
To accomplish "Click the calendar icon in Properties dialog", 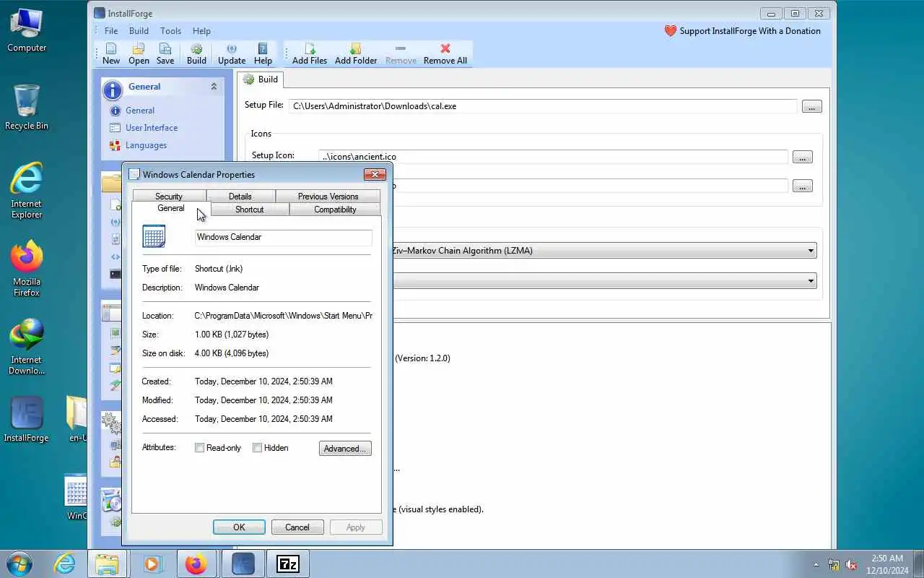I will [154, 236].
